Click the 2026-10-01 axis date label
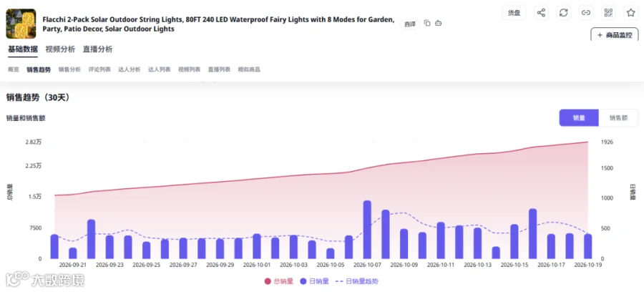Image resolution: width=644 pixels, height=292 pixels. pos(257,265)
